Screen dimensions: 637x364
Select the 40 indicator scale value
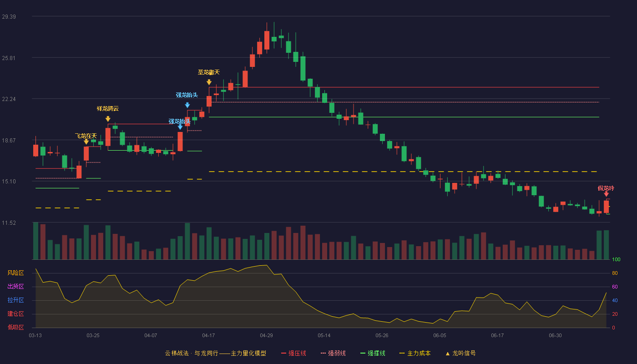(x=615, y=300)
